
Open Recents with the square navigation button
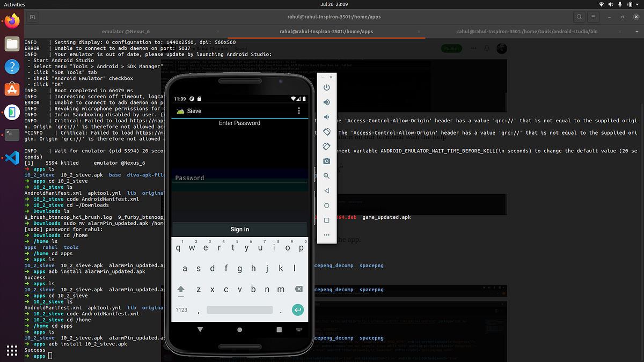click(278, 329)
